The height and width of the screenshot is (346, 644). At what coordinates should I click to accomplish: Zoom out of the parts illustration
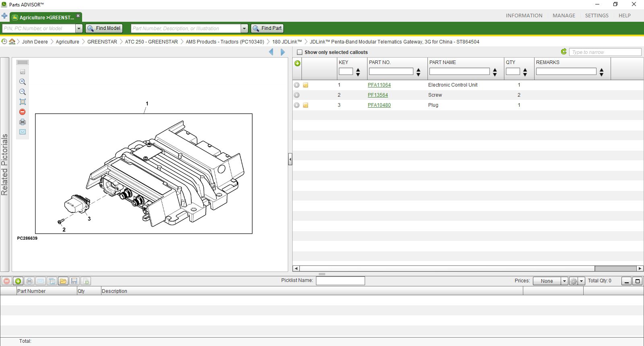tap(23, 92)
